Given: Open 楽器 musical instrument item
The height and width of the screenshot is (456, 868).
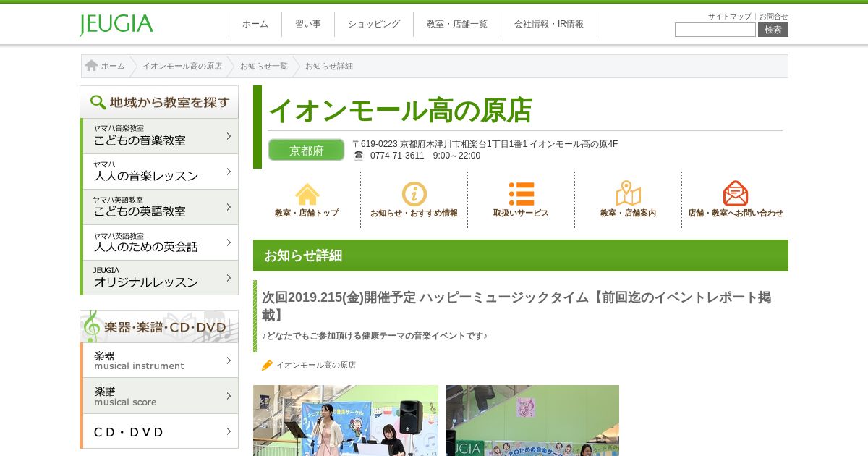Looking at the screenshot, I should click(159, 360).
